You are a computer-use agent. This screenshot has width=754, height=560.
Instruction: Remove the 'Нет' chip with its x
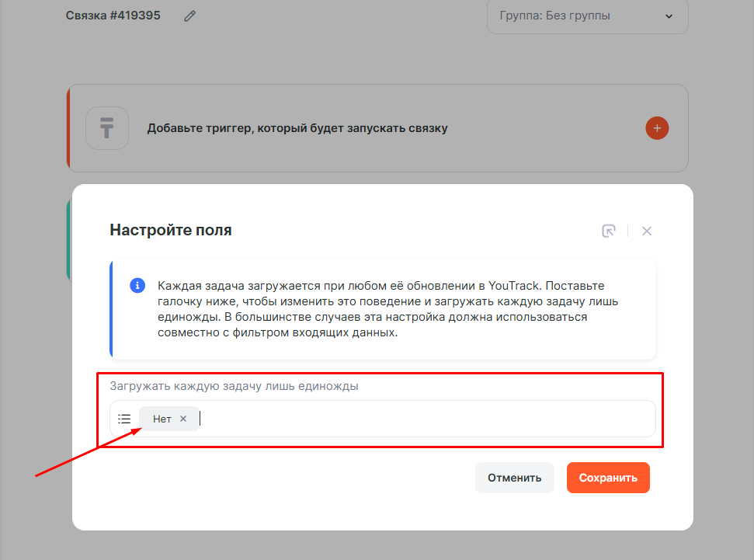[x=183, y=419]
